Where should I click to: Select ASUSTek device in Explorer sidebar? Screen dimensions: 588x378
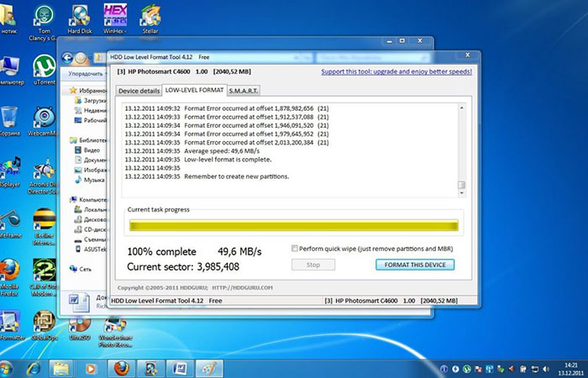(91, 249)
